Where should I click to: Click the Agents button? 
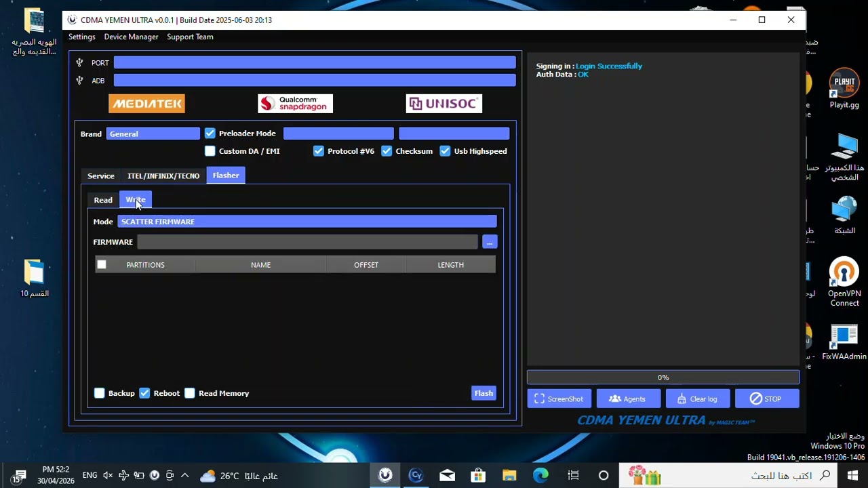point(629,399)
